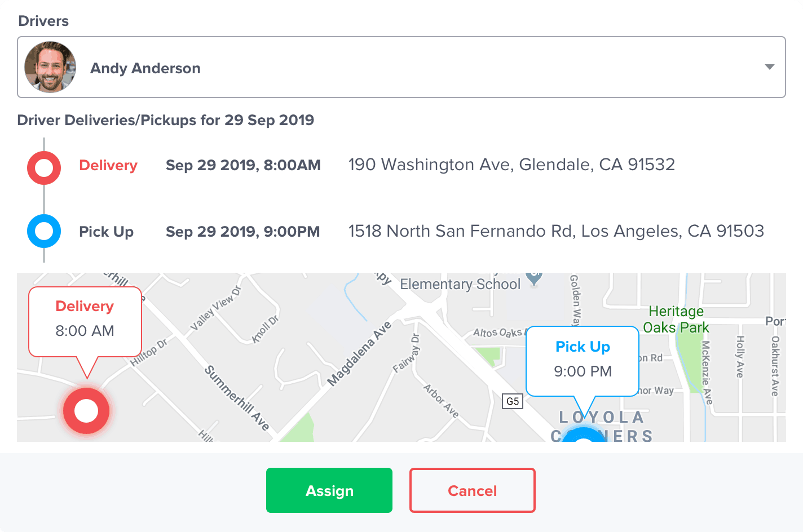803x532 pixels.
Task: Click the red Delivery timeline circle icon
Action: tap(44, 168)
